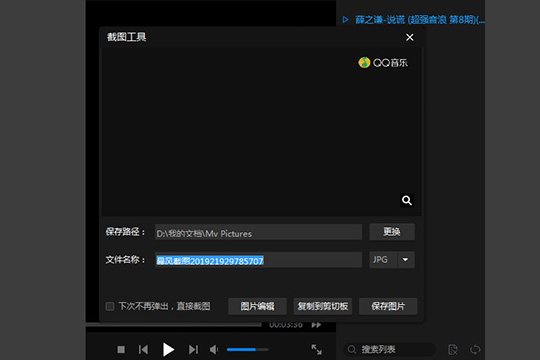This screenshot has width=540, height=360.
Task: Skip to the next track
Action: [193, 350]
